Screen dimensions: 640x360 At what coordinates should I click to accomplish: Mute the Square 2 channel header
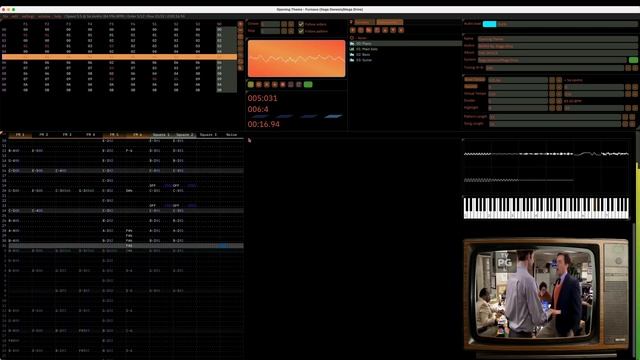coord(184,134)
